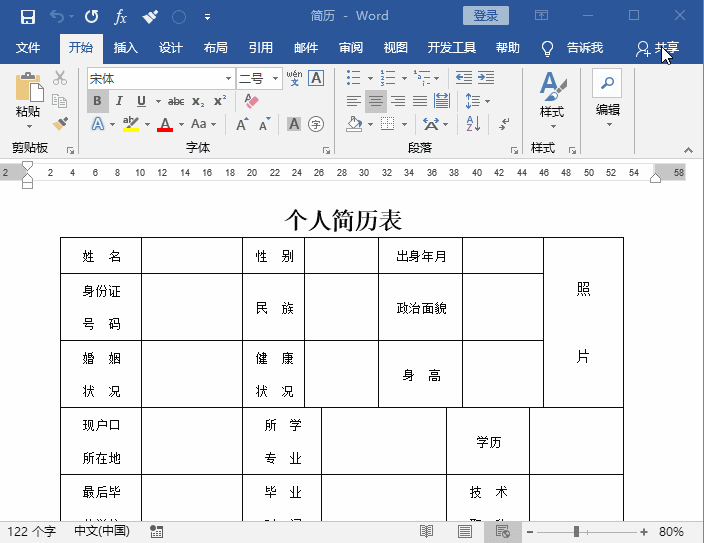Viewport: 704px width, 543px height.
Task: Increase font size with large A
Action: click(242, 124)
